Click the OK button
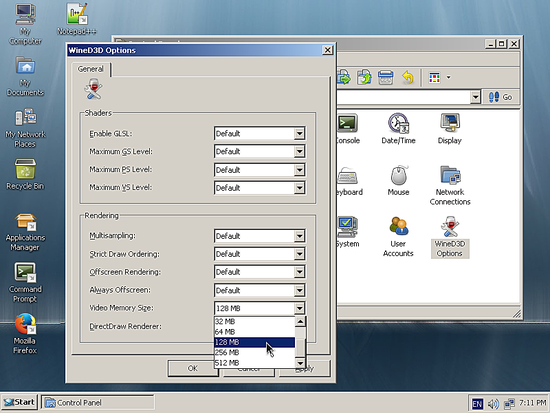 193,368
